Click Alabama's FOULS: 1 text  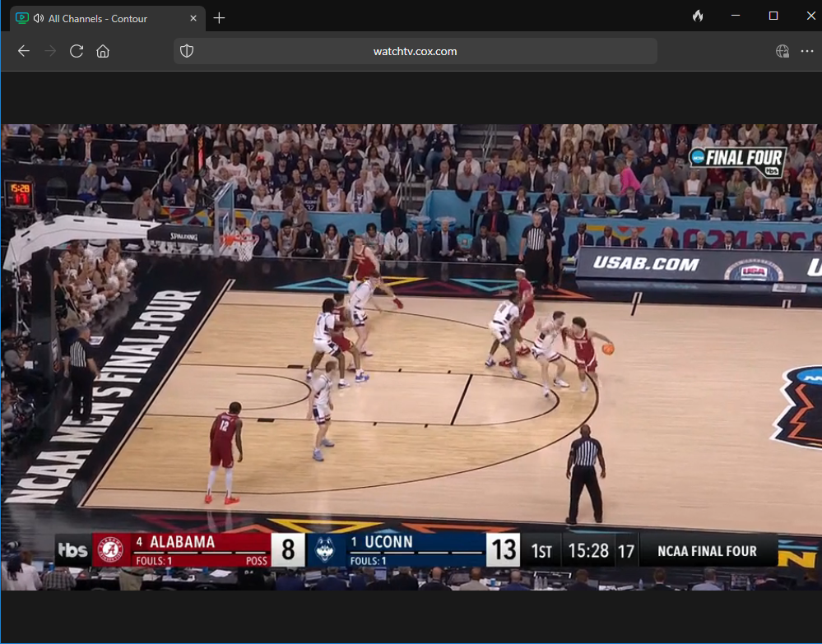[154, 561]
